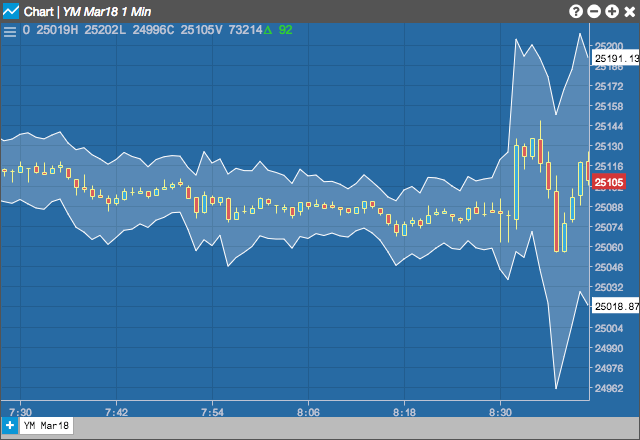This screenshot has width=640, height=440.
Task: Click the 25018.87 lower band value label
Action: point(616,306)
